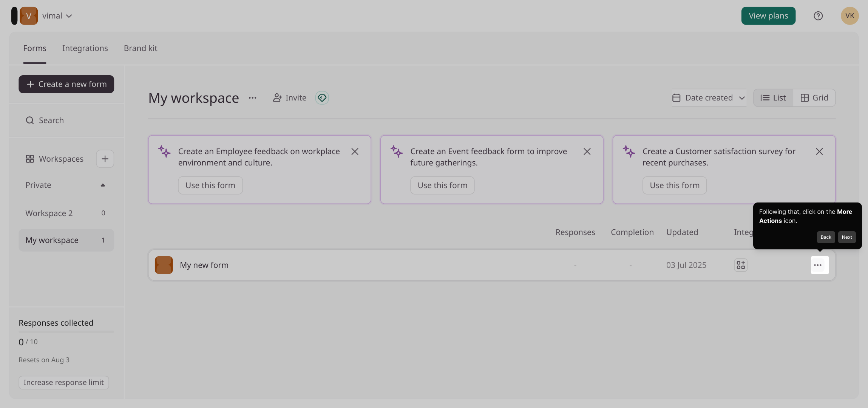Use the Event feedback form template
This screenshot has width=868, height=408.
point(442,185)
